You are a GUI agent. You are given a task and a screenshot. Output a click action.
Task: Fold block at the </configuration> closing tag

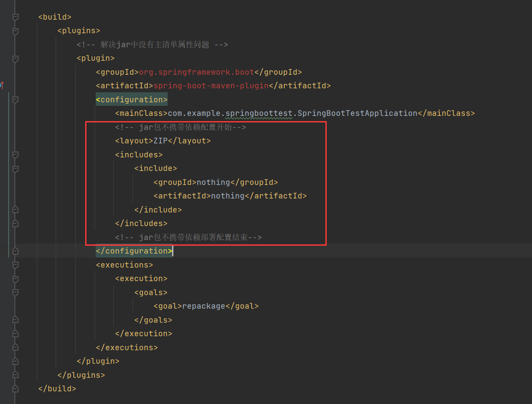[x=15, y=251]
